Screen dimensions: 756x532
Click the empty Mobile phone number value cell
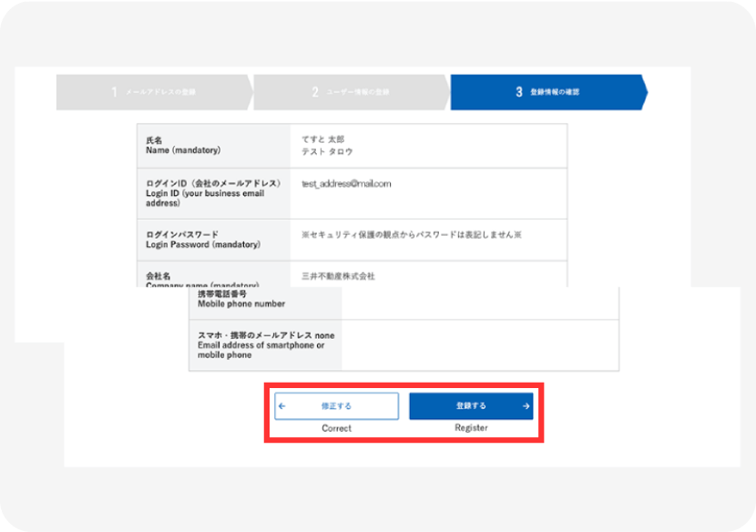pyautogui.click(x=480, y=302)
